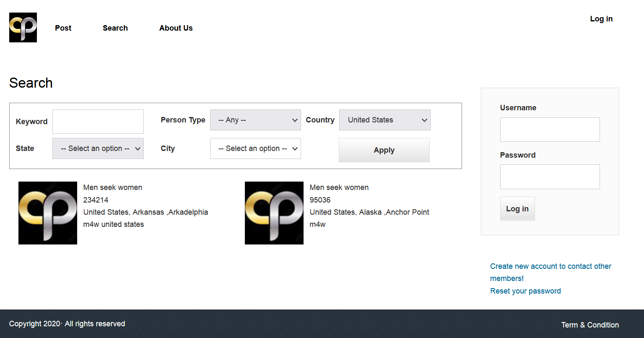This screenshot has height=338, width=644.
Task: Open the Anchor Point listing thumbnail image
Action: coord(274,213)
